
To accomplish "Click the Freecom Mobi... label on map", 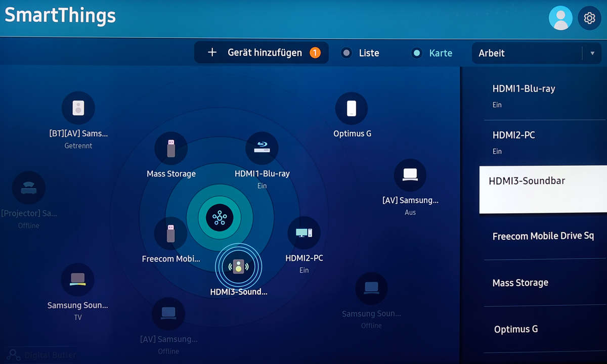I will [x=171, y=259].
